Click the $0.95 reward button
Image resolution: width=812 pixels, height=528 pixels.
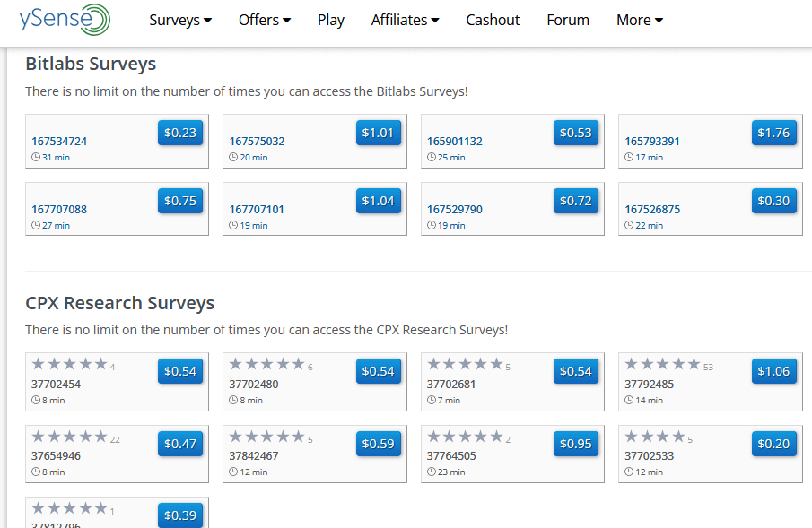coord(576,444)
